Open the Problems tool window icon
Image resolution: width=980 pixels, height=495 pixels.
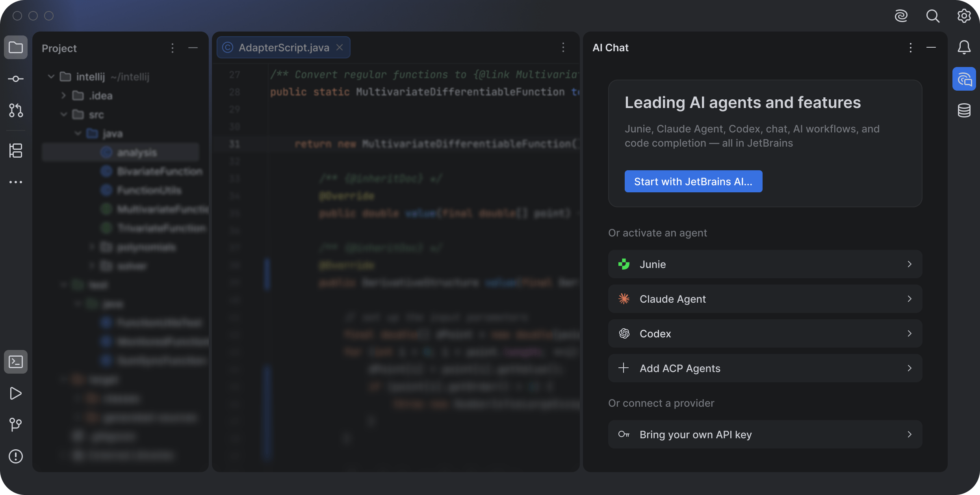16,456
